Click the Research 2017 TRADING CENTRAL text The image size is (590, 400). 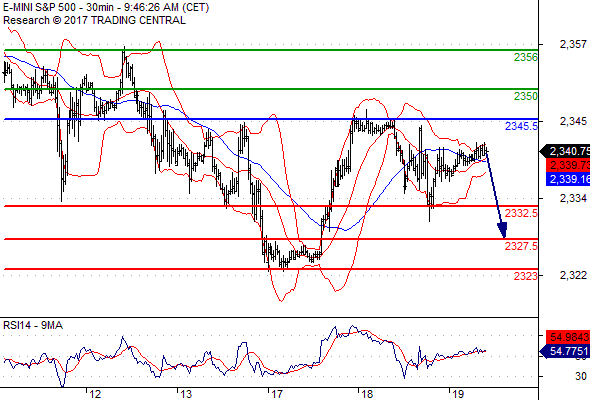[94, 20]
